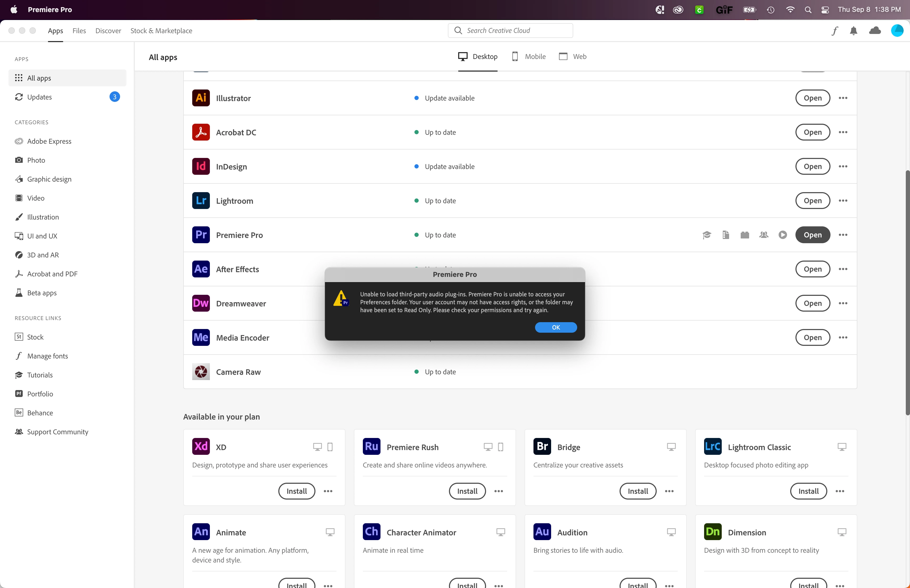Click the vertical scrollbar on the right
Image resolution: width=910 pixels, height=588 pixels.
907,292
